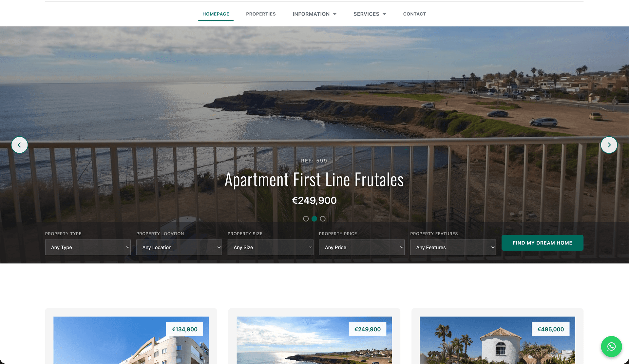Open the Any Price dropdown
The image size is (629, 364).
click(x=362, y=247)
